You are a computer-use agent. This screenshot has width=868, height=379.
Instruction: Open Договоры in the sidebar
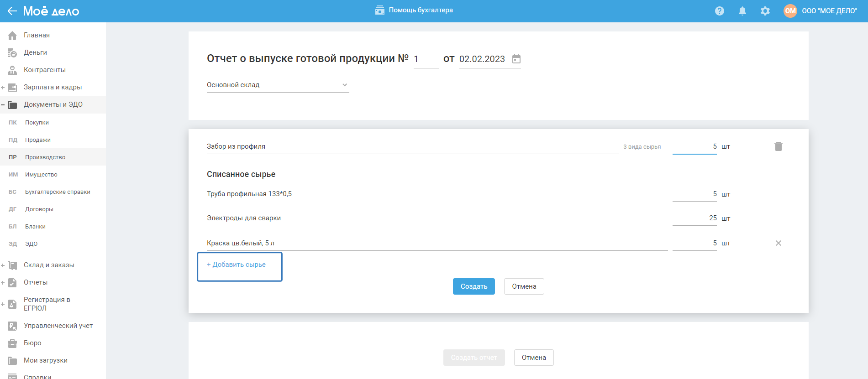[x=53, y=209]
